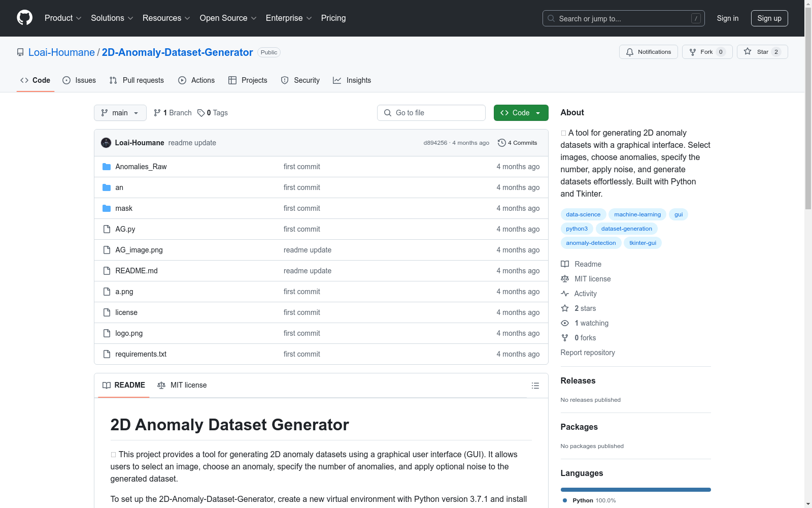Open the main branch selector dropdown
The width and height of the screenshot is (812, 508).
click(x=120, y=113)
